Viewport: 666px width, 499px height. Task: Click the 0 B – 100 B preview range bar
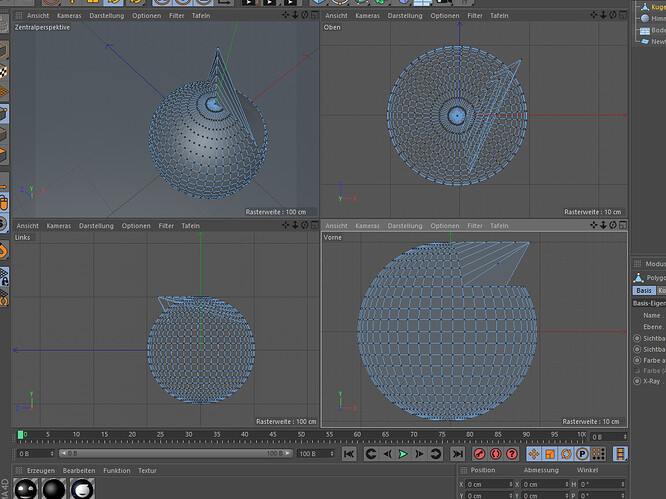pyautogui.click(x=176, y=454)
